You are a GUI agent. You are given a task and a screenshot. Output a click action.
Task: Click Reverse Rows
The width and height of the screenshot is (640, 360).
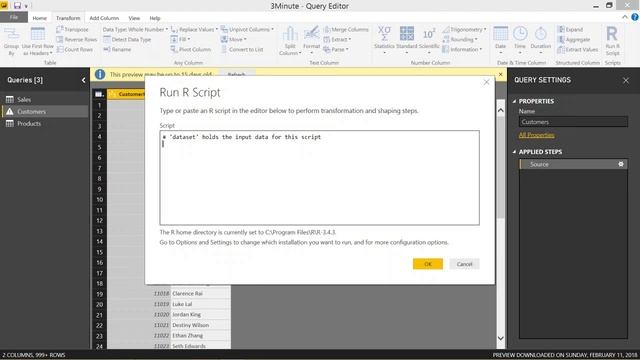[77, 39]
